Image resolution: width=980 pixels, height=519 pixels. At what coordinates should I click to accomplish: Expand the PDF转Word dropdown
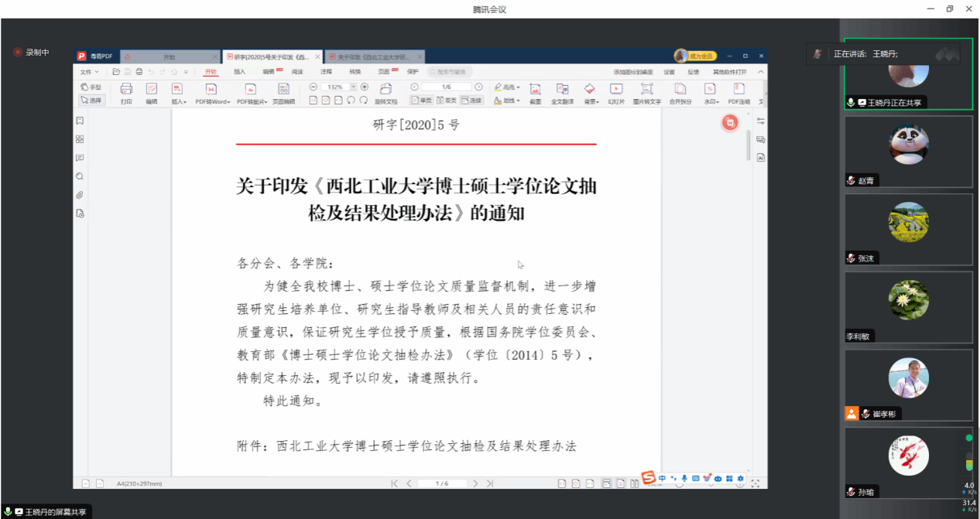[212, 101]
